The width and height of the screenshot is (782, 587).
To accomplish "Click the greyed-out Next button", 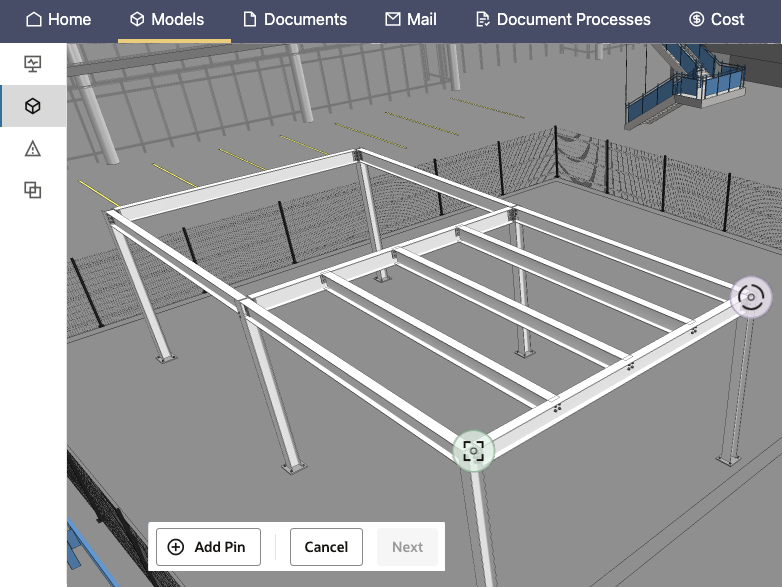I will pos(407,547).
